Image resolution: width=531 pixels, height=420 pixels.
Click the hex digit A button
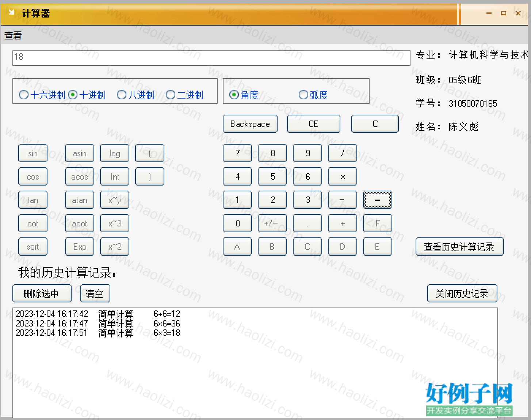237,247
